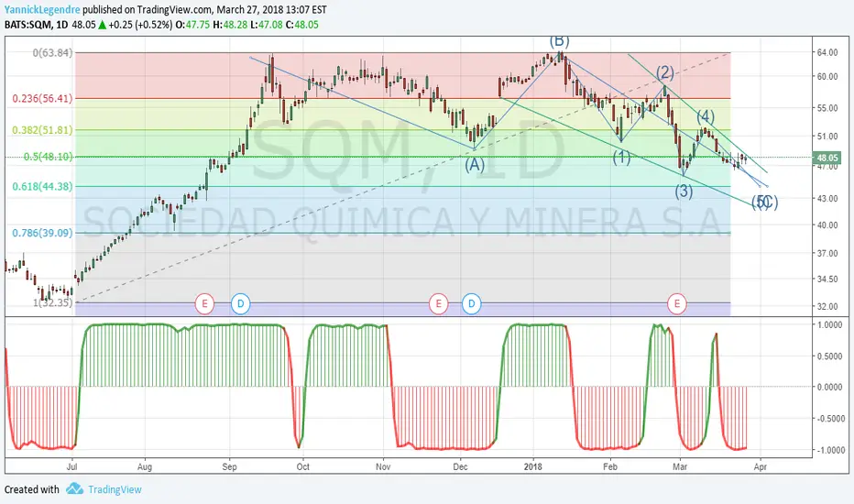Click the TradingView cloud logo icon
The width and height of the screenshot is (854, 504).
(x=74, y=488)
